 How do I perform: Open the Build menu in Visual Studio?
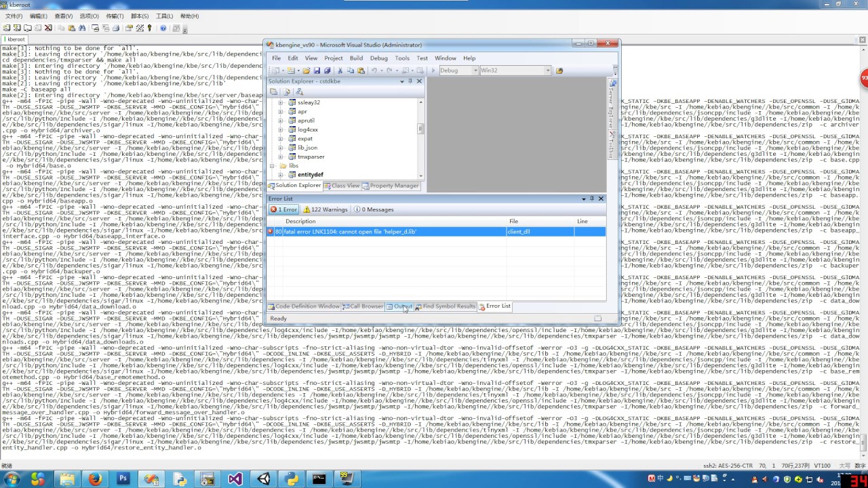(356, 58)
